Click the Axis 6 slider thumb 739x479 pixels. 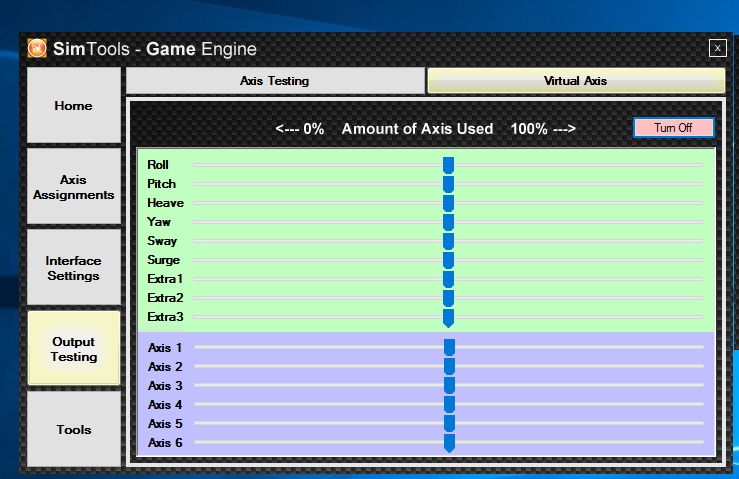pyautogui.click(x=449, y=443)
